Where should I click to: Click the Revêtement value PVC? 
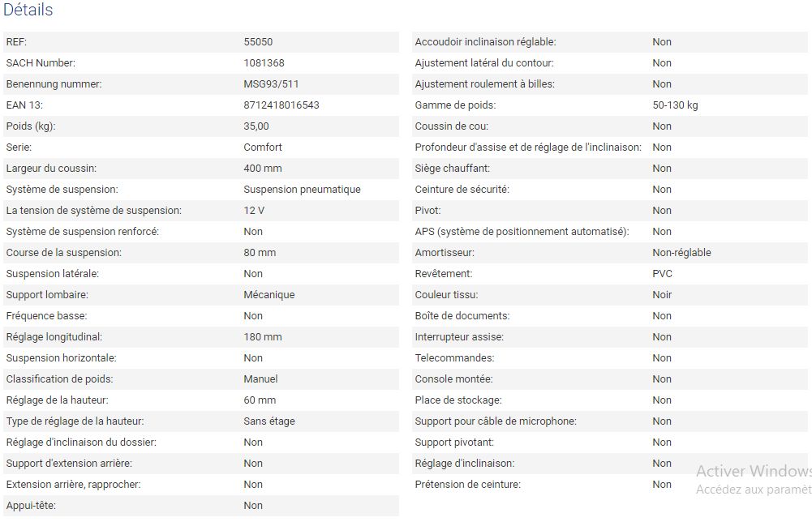pos(662,274)
